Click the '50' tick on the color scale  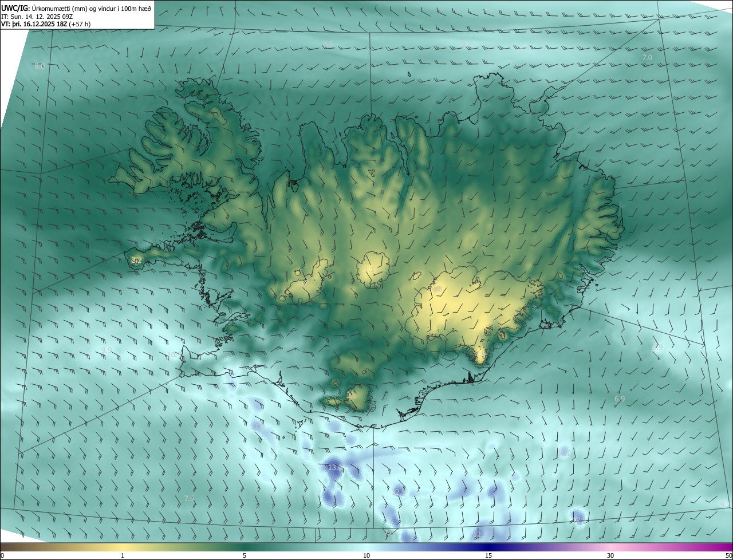(728, 556)
